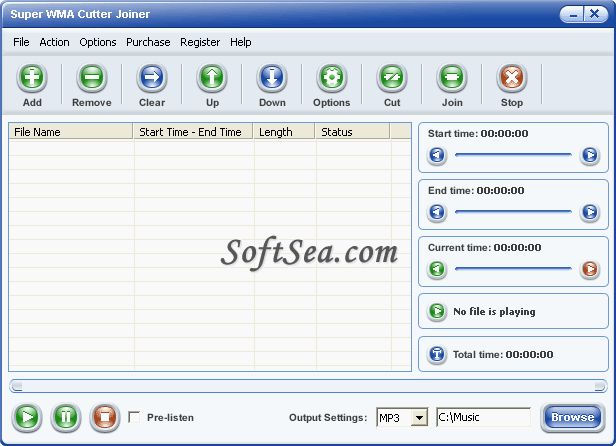The height and width of the screenshot is (446, 616).
Task: Decrease End time with left arrow icon
Action: pos(437,212)
